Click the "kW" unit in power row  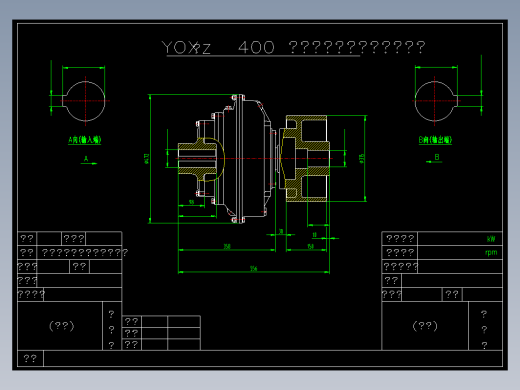(x=491, y=239)
